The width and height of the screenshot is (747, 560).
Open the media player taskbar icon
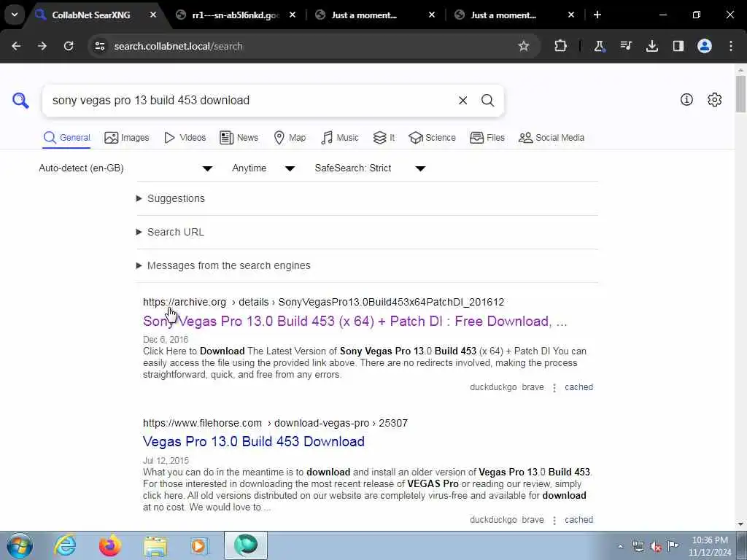[200, 545]
